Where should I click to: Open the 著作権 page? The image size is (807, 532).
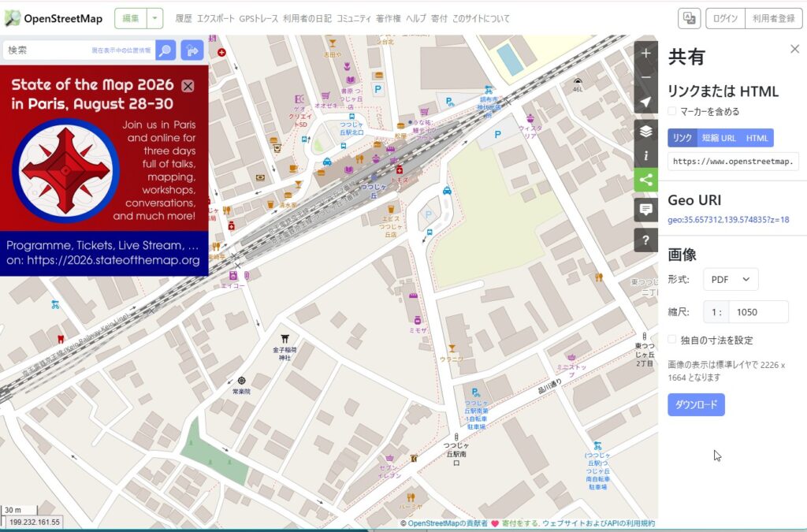click(388, 19)
